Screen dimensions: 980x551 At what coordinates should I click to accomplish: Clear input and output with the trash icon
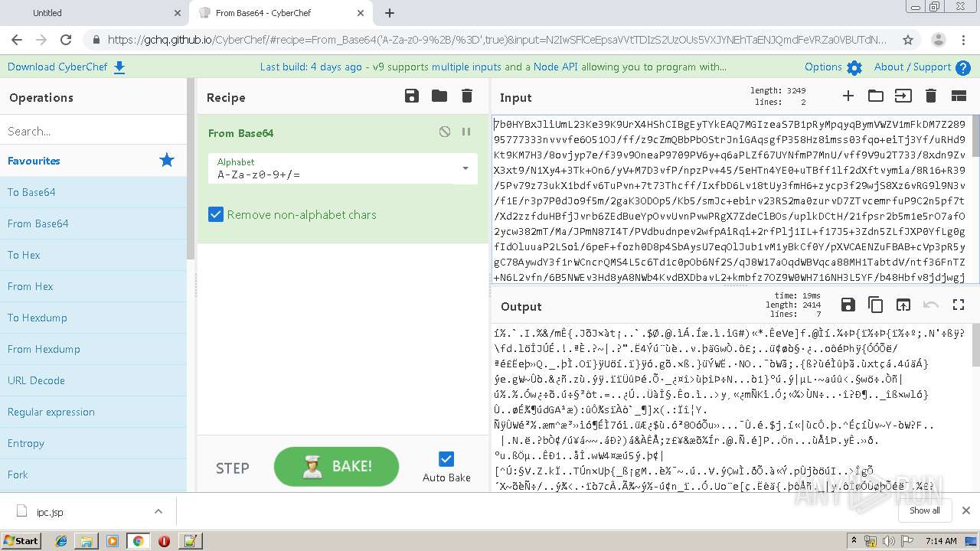(x=931, y=96)
